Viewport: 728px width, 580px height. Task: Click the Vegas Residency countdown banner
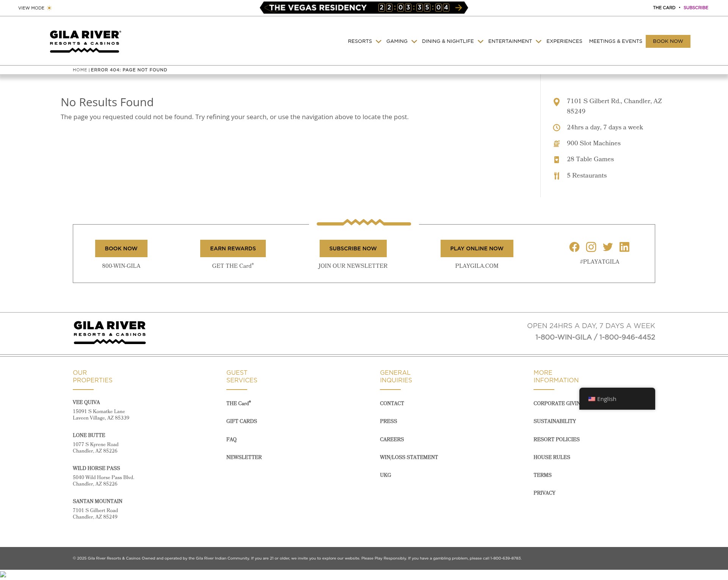[x=364, y=8]
